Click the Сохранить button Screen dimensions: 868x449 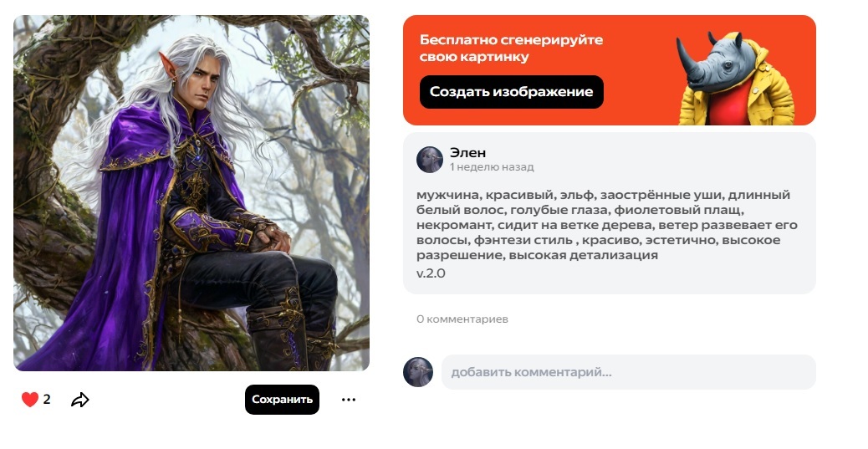(x=283, y=399)
